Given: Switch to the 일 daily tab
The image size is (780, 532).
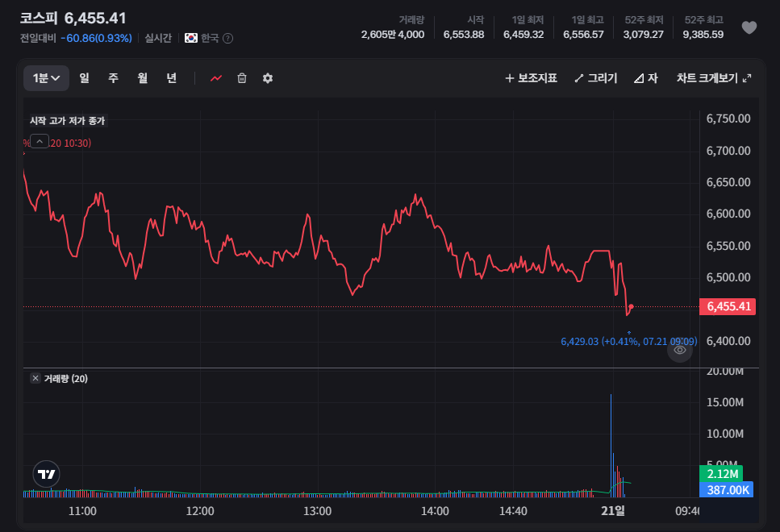Looking at the screenshot, I should 84,78.
